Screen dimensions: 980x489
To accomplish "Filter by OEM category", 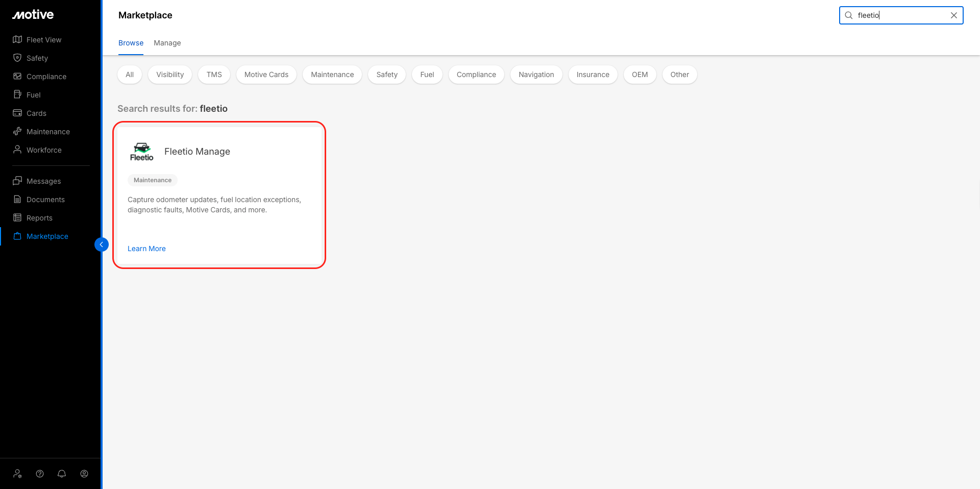I will click(640, 75).
